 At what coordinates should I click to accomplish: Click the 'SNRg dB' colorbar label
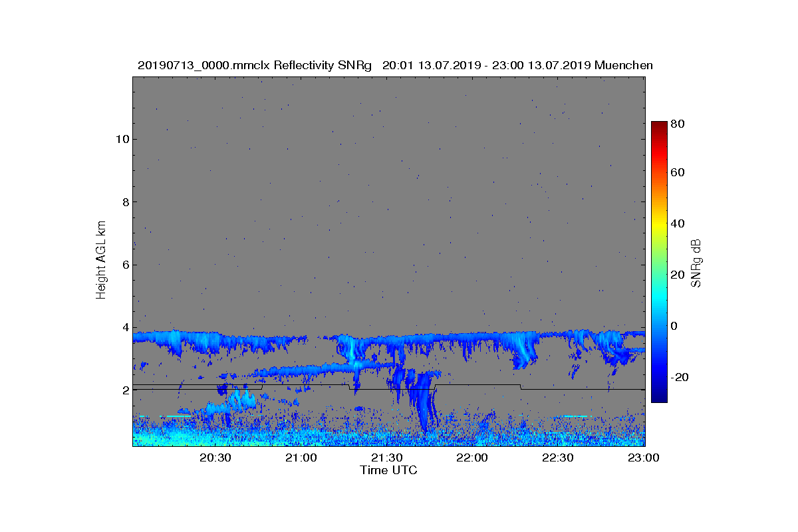tap(696, 263)
